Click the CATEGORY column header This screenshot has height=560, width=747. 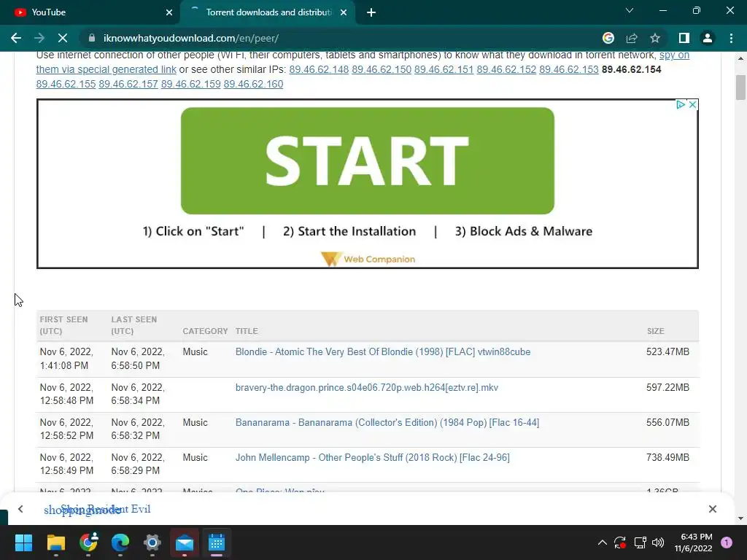(205, 331)
